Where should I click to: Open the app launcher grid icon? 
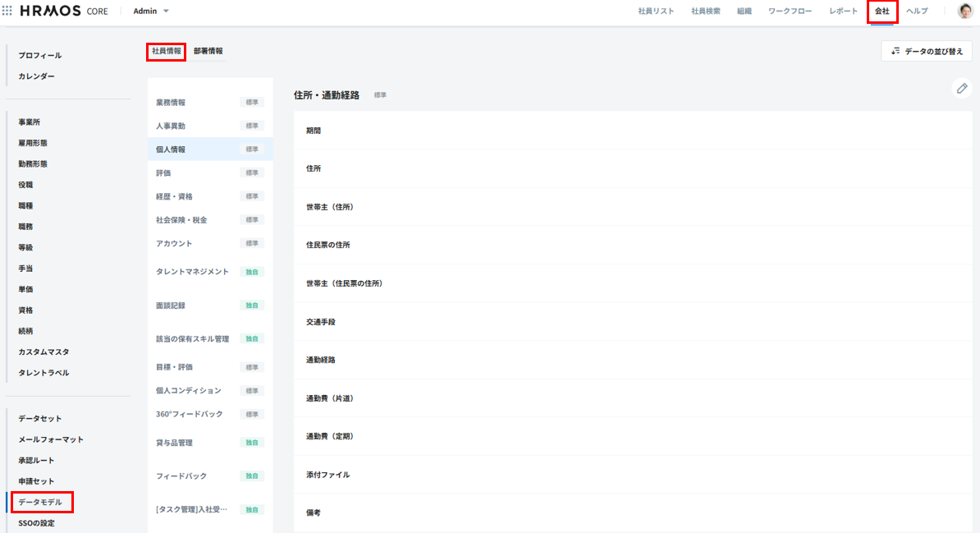[x=7, y=11]
